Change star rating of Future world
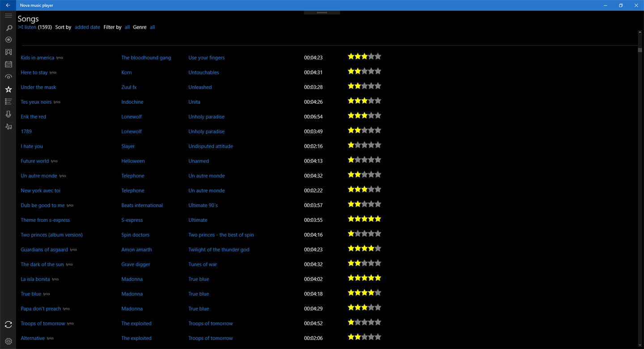The image size is (644, 349). pyautogui.click(x=364, y=160)
